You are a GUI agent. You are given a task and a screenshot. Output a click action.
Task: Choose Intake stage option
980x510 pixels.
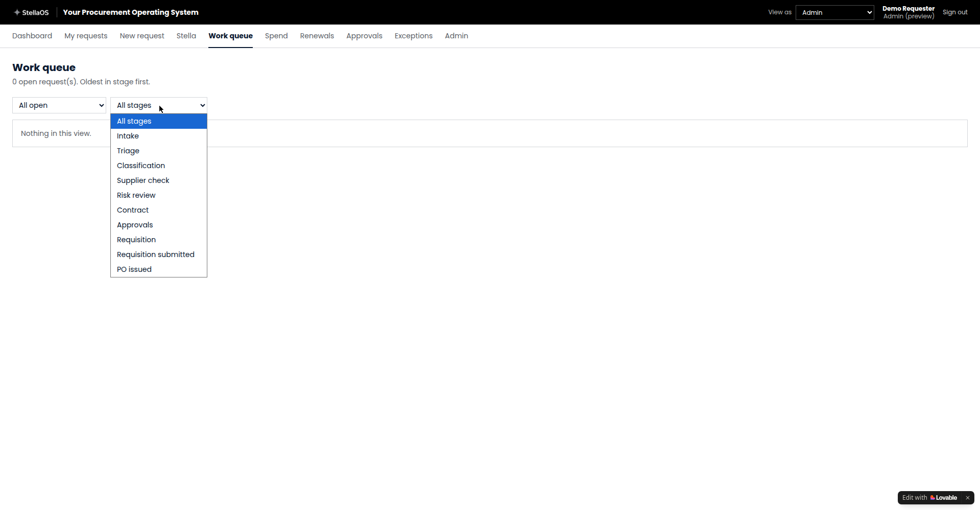pyautogui.click(x=159, y=136)
